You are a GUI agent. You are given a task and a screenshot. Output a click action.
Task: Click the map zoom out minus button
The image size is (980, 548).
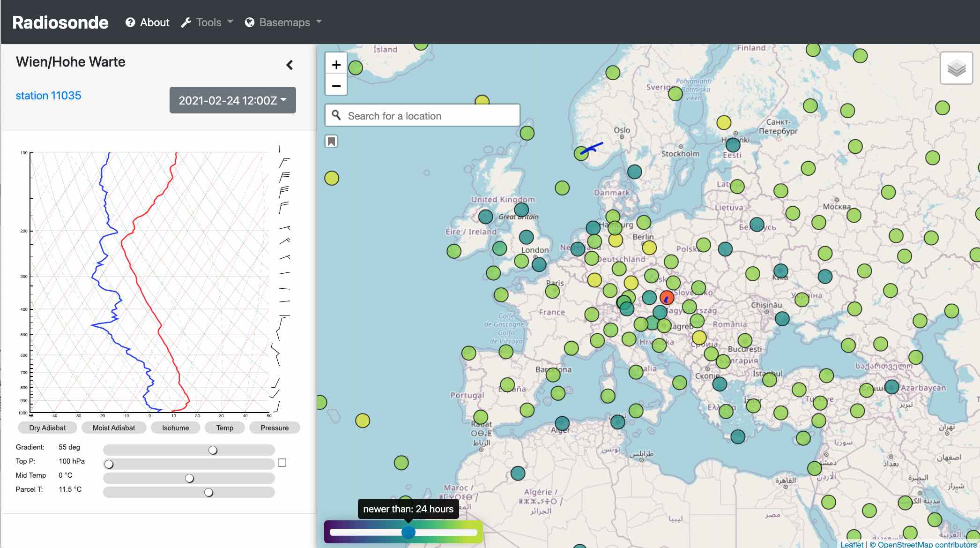tap(336, 86)
